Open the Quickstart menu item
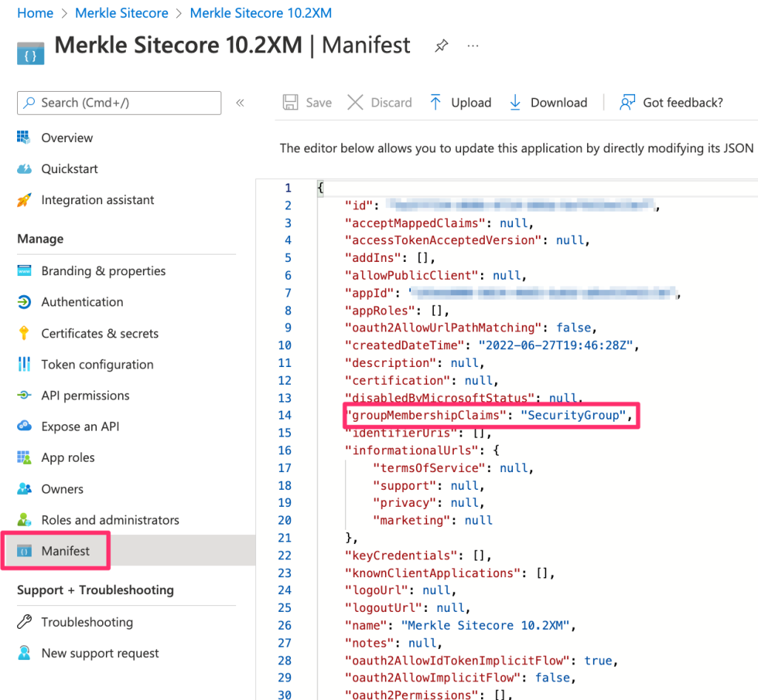This screenshot has height=700, width=758. (70, 169)
